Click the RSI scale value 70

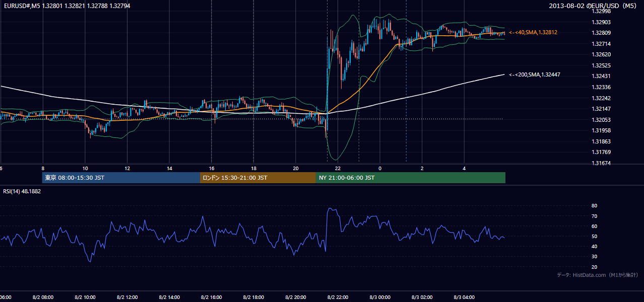(594, 216)
